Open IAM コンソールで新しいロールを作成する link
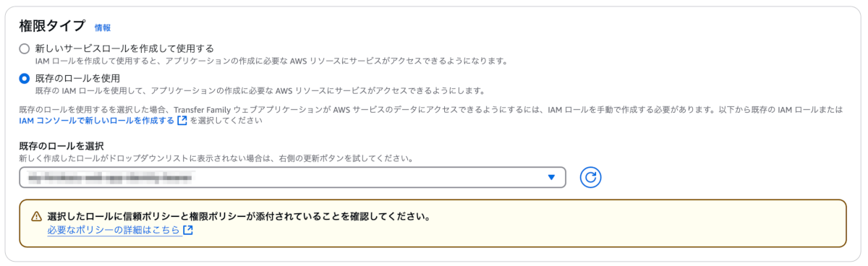Screen dimensions: 868x266 point(97,121)
